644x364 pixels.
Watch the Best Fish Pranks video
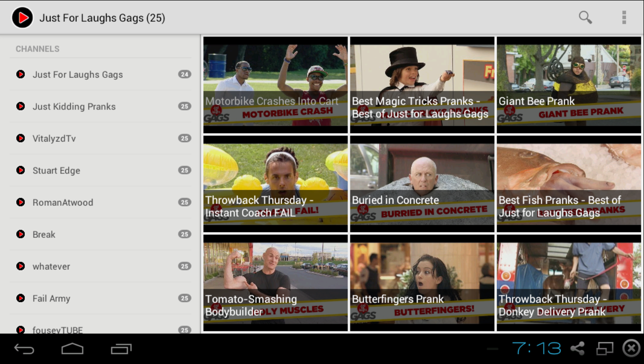[x=569, y=184]
